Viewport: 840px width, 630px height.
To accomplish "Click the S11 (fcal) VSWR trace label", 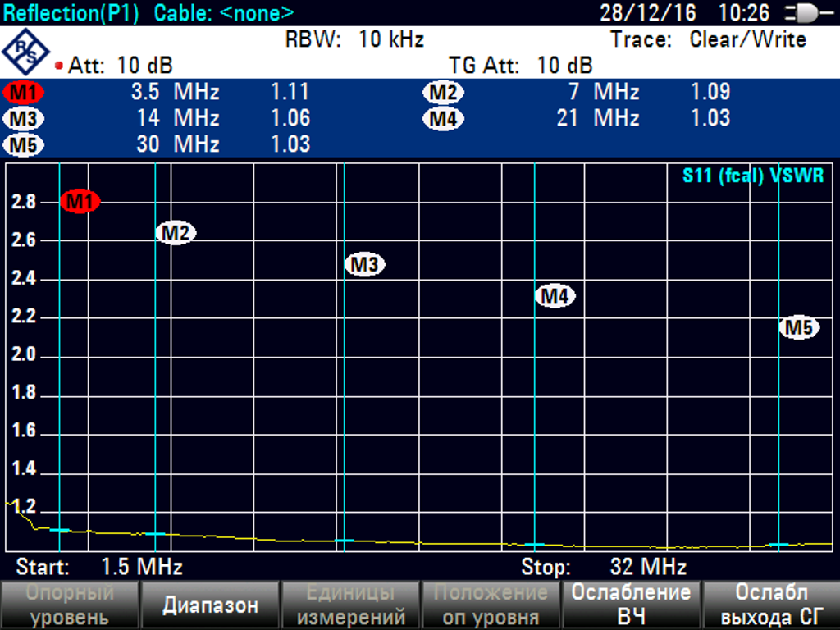I will pos(753,176).
